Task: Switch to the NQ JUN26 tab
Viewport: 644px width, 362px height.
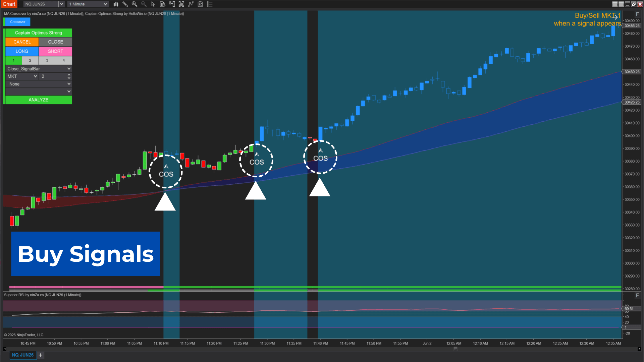Action: 23,355
